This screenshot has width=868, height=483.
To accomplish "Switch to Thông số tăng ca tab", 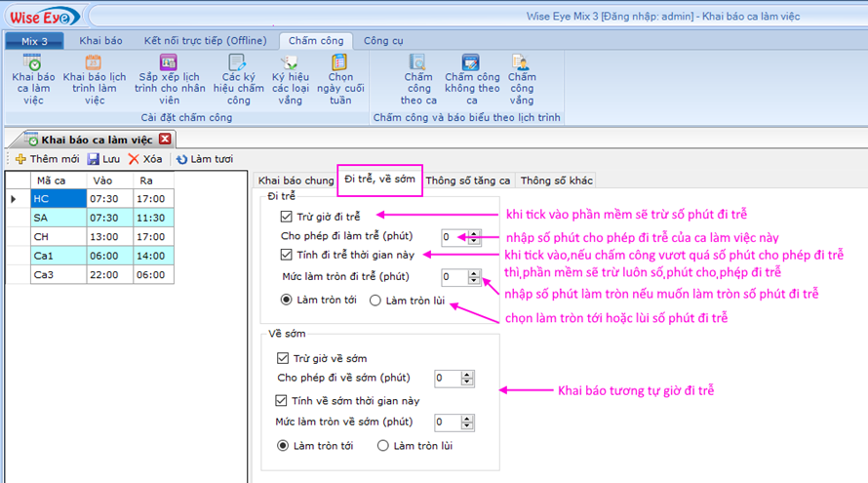I will tap(468, 181).
